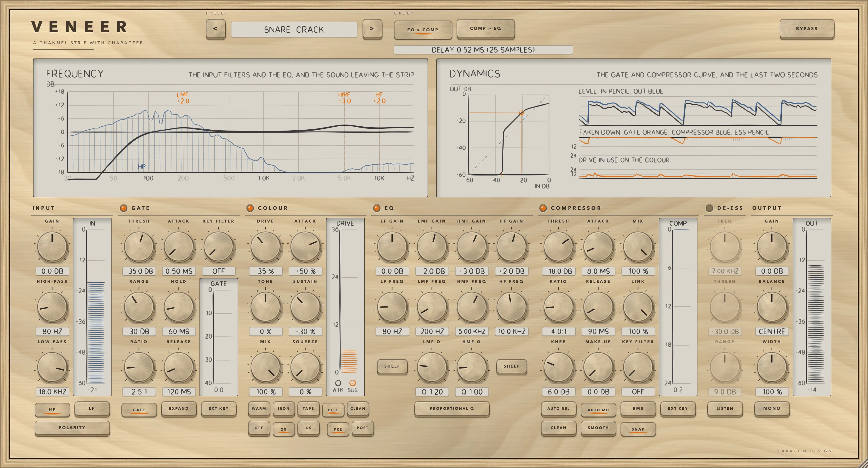
Task: Click the HMF FREQ value 5.00 KHZ
Action: pyautogui.click(x=472, y=332)
